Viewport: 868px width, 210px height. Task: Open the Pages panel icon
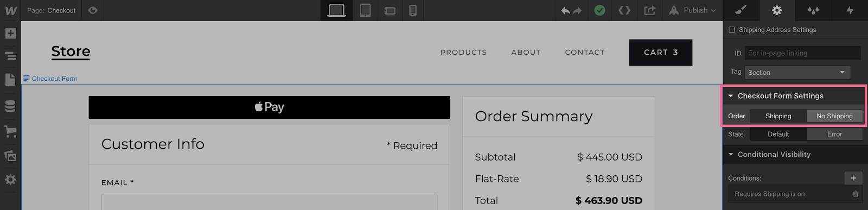point(10,80)
